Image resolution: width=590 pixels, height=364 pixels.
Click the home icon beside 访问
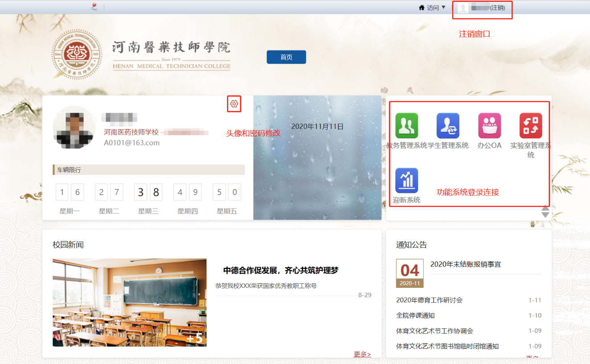tap(421, 8)
